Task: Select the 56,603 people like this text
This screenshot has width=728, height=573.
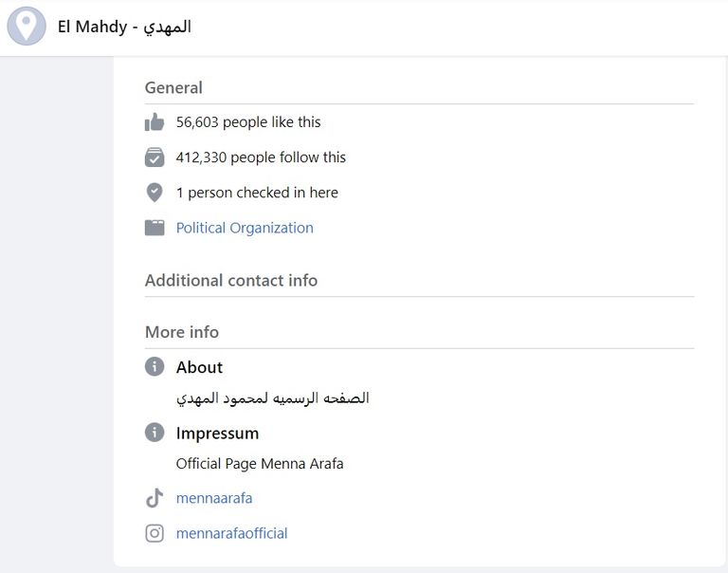Action: (x=248, y=122)
